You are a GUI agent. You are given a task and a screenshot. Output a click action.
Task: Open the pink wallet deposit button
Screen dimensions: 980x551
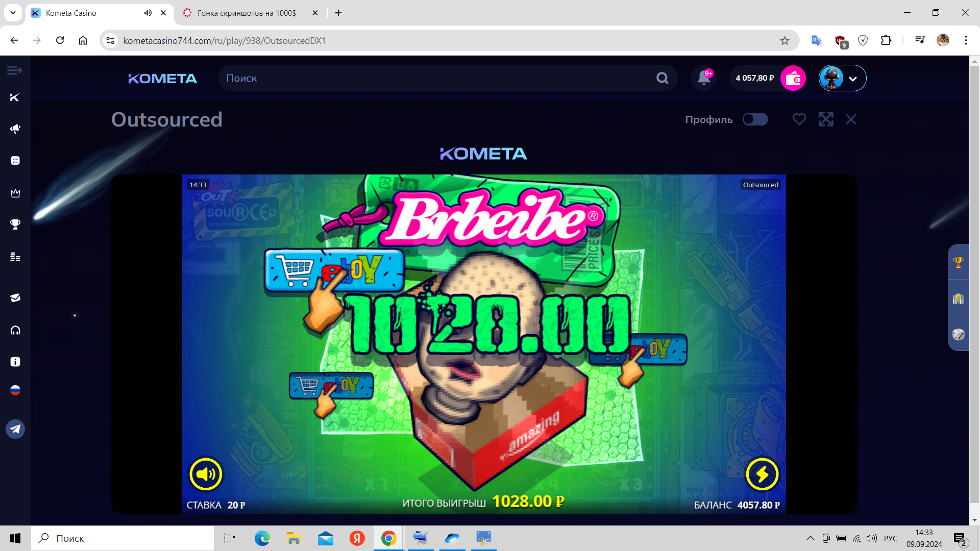click(x=793, y=78)
